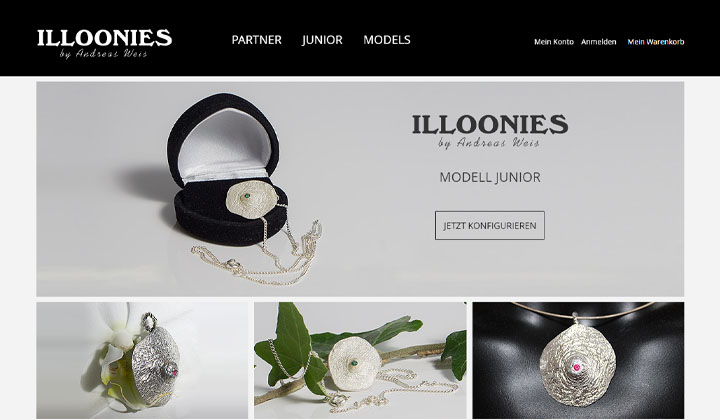Click the black velvet jewelry box image
Image resolution: width=720 pixels, height=420 pixels.
(x=225, y=170)
